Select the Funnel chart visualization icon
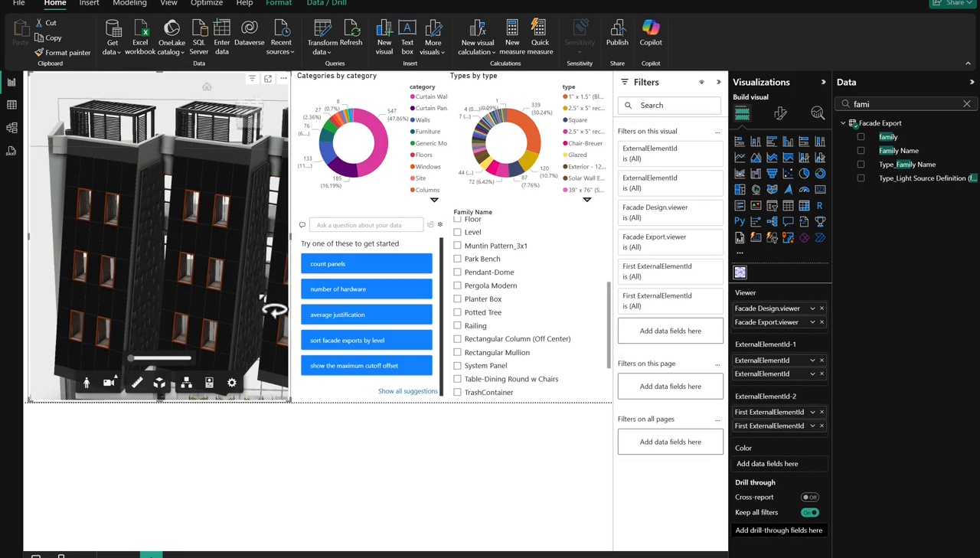 point(772,173)
